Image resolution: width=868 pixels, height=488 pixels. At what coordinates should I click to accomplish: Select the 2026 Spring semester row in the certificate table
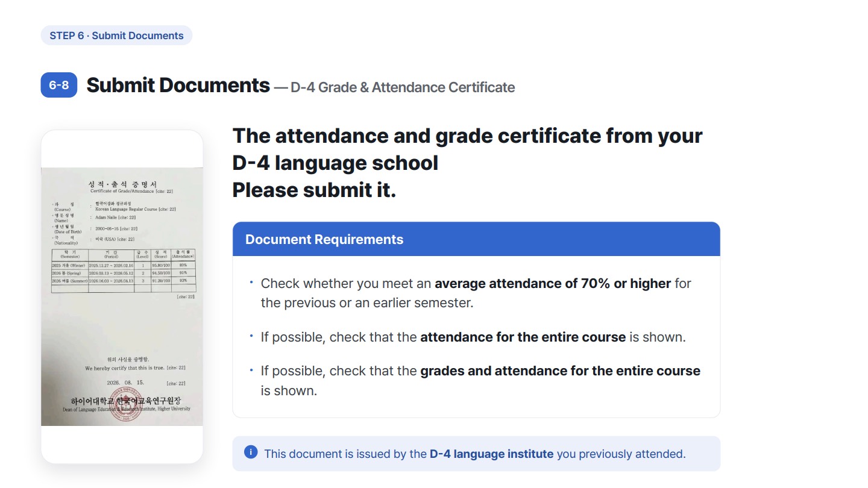[123, 273]
